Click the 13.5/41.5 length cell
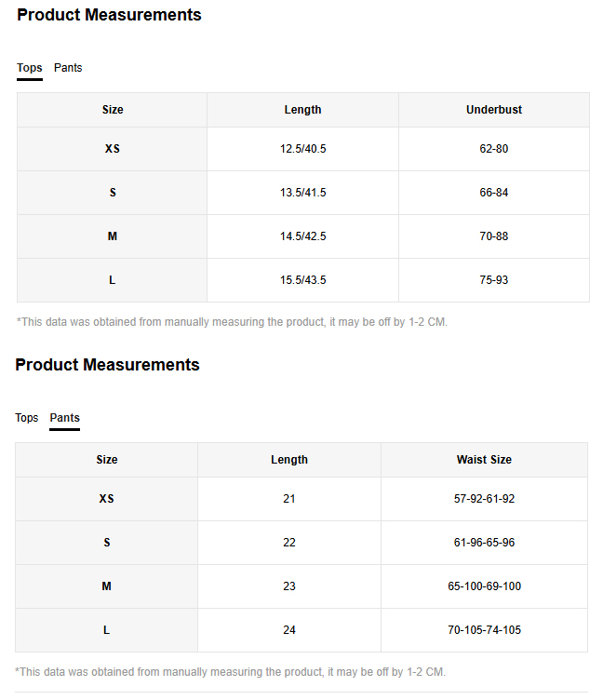 point(302,193)
